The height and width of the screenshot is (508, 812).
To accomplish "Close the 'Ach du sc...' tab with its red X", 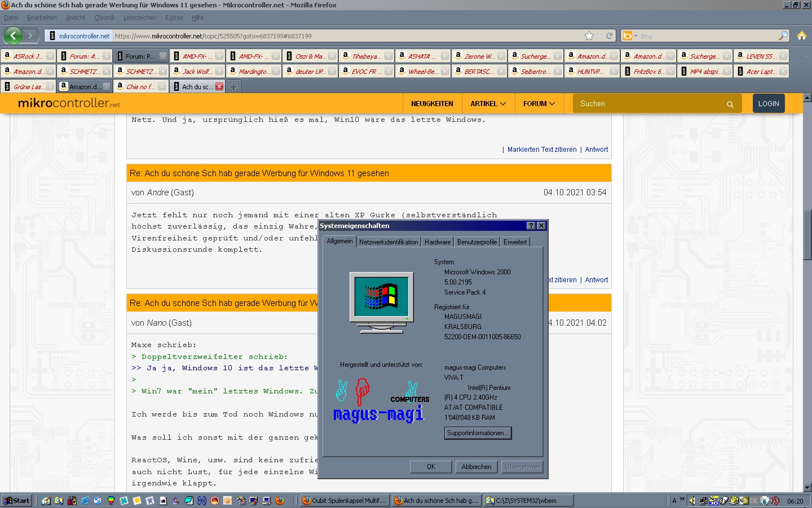I will coord(219,86).
